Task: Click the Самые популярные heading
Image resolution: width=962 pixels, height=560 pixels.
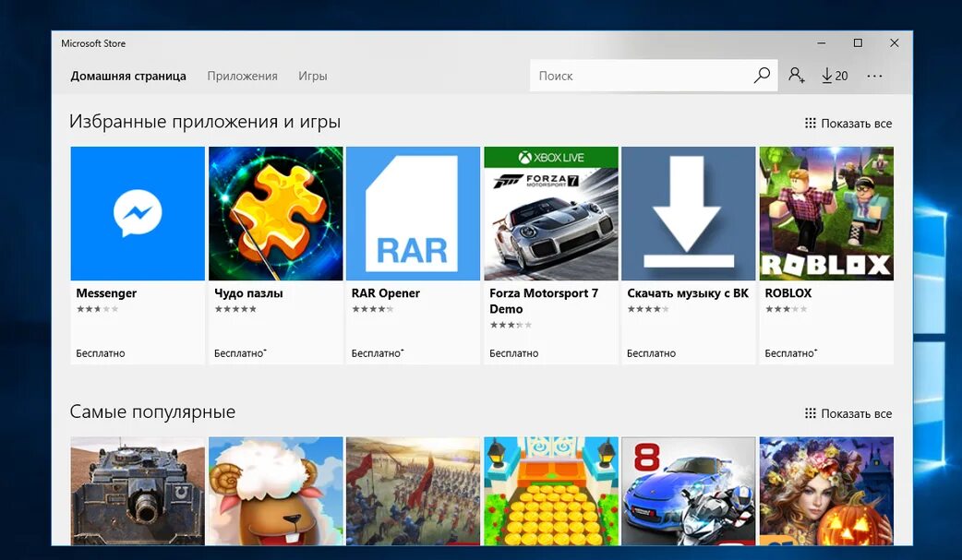Action: [x=152, y=411]
